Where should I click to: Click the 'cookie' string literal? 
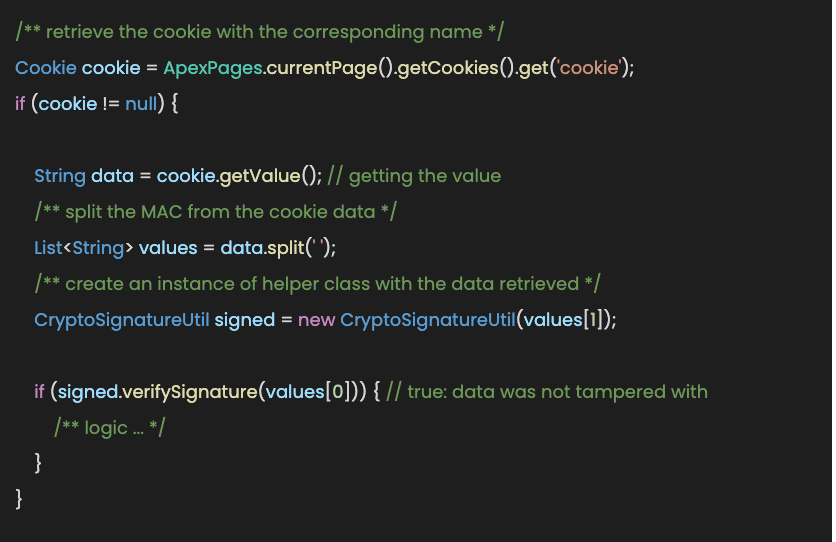tap(589, 68)
